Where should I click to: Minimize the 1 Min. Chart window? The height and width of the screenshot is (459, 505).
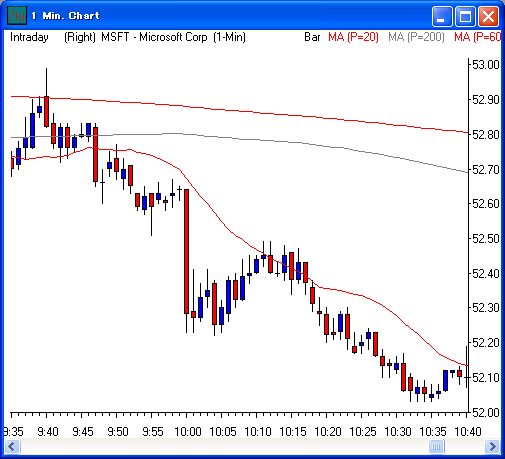click(441, 16)
